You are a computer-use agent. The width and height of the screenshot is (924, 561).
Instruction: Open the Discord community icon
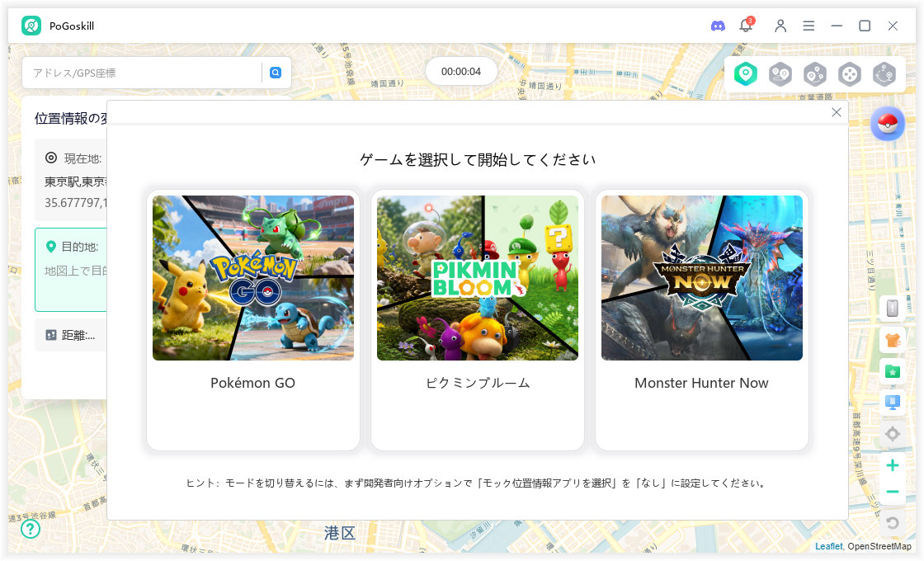coord(718,26)
